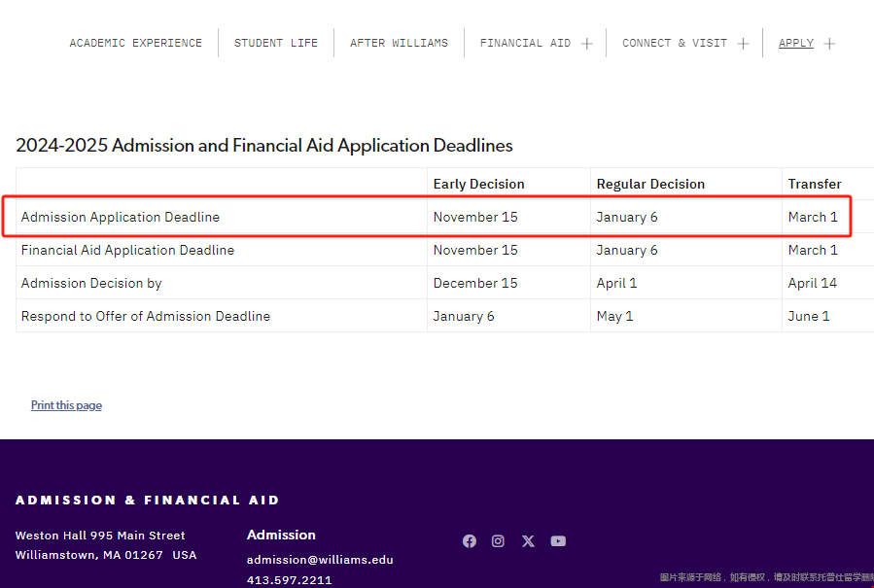This screenshot has height=588, width=874.
Task: Click the Transfer column header
Action: click(x=815, y=184)
